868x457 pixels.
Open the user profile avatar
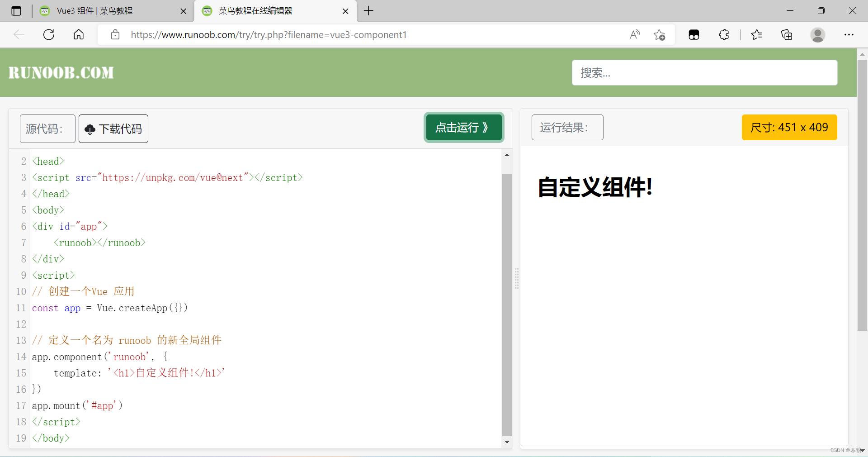(817, 34)
